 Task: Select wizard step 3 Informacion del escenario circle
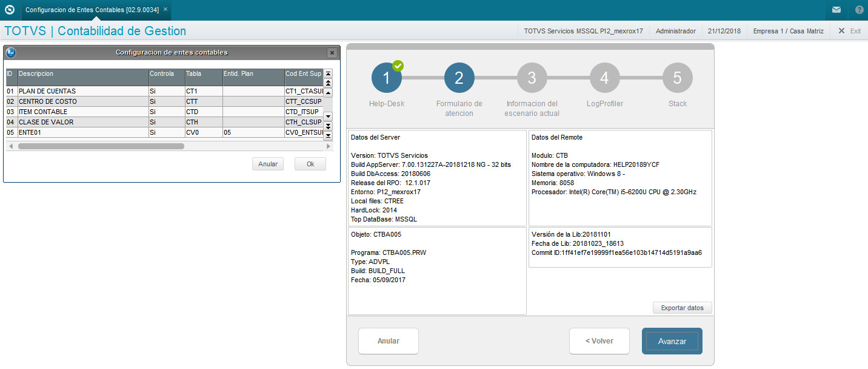point(532,78)
